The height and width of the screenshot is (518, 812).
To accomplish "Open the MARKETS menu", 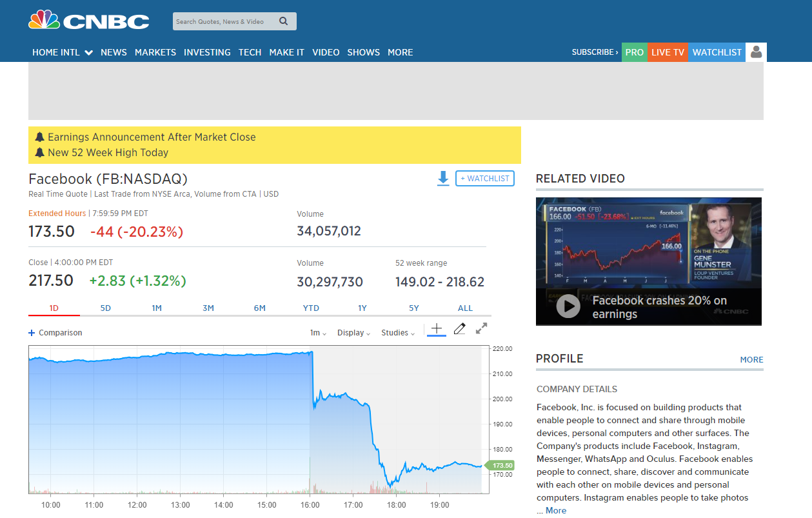I will 155,52.
